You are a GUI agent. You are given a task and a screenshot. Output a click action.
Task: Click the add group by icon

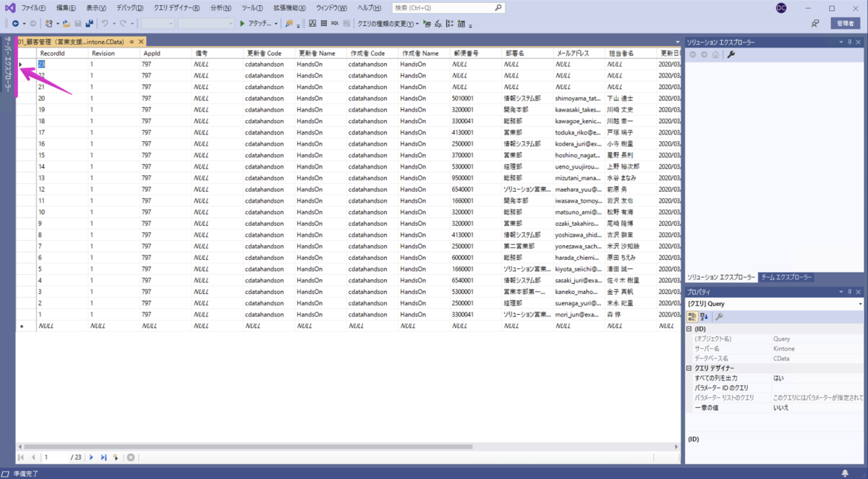(450, 23)
